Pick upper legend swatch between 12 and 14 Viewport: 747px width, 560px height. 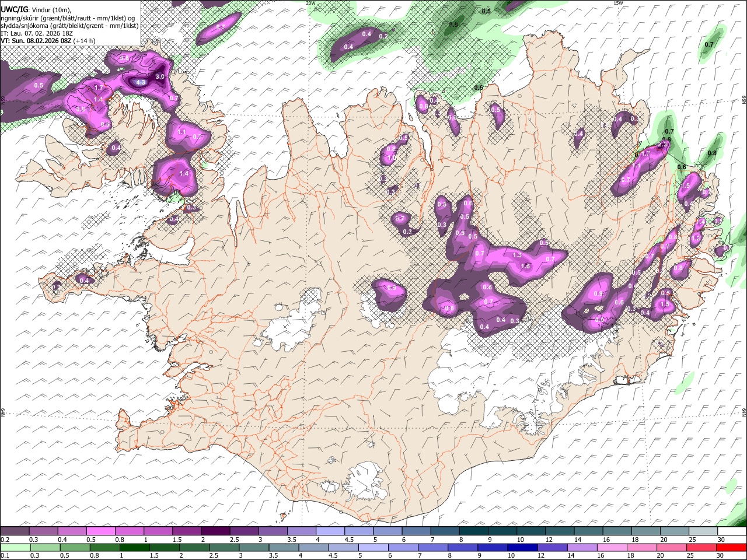(560, 531)
